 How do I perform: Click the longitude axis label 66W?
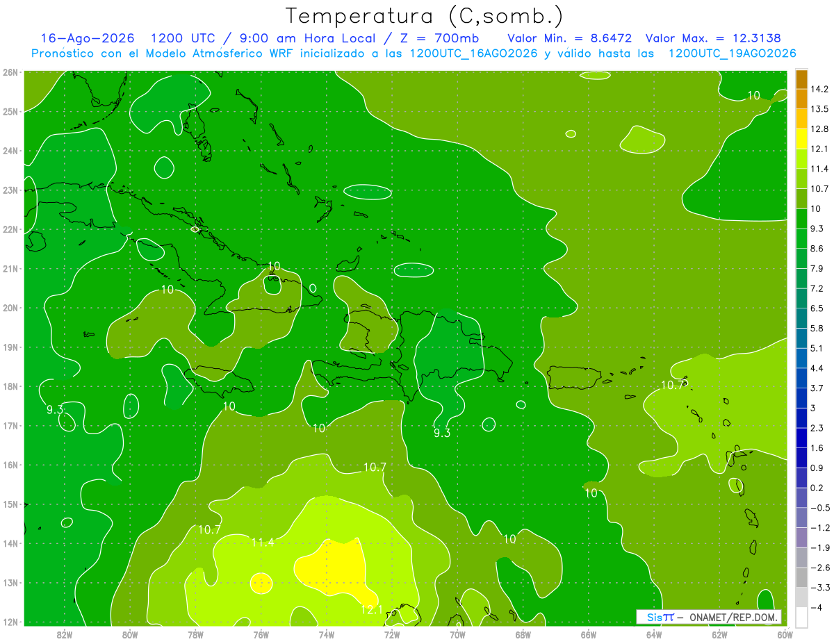(x=589, y=634)
